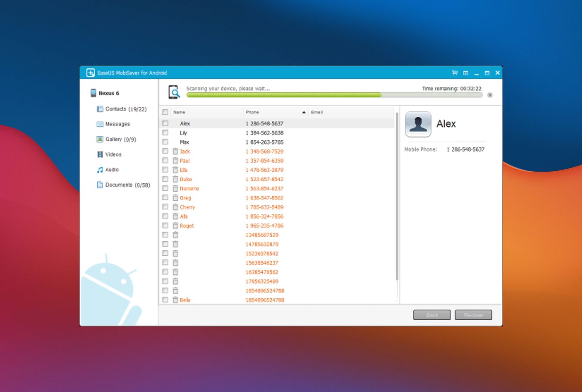Select the 1 478-563-2879 phone entry
Image resolution: width=582 pixels, height=392 pixels.
[264, 170]
